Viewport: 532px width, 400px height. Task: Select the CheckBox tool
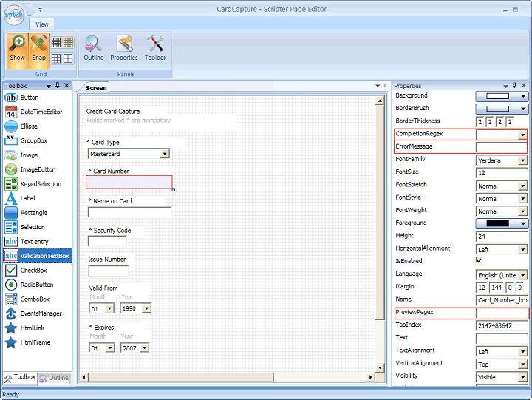(x=38, y=271)
